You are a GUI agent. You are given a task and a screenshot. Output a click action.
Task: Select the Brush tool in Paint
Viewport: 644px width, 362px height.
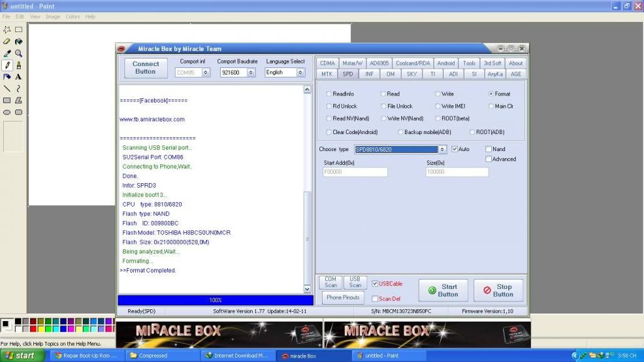(x=19, y=65)
